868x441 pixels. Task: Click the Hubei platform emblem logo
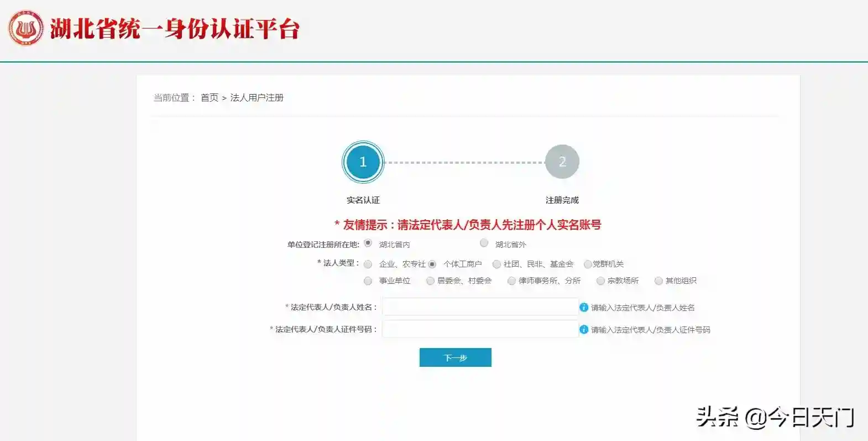25,28
